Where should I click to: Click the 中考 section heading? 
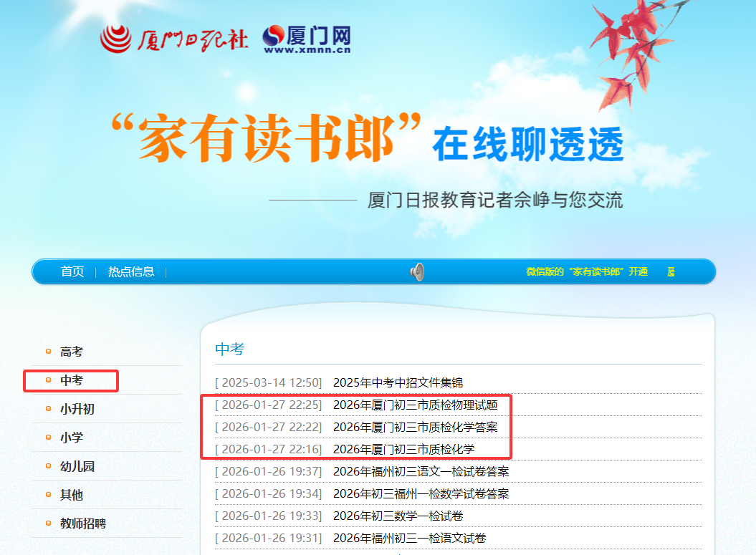pos(230,349)
